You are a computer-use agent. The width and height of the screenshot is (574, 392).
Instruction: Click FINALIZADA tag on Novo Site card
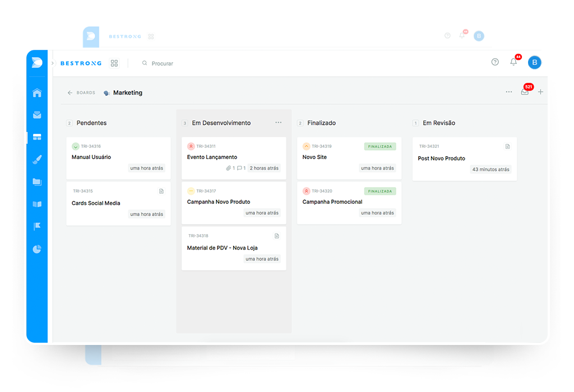tap(380, 147)
